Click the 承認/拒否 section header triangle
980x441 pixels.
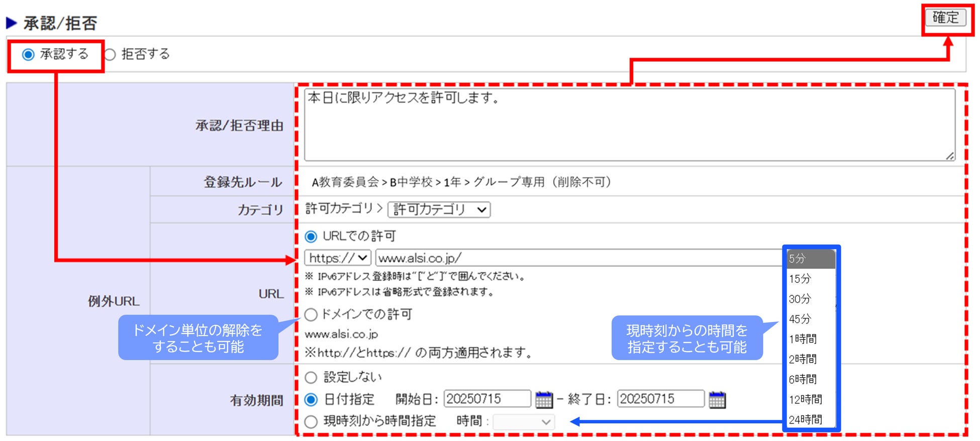[12, 23]
